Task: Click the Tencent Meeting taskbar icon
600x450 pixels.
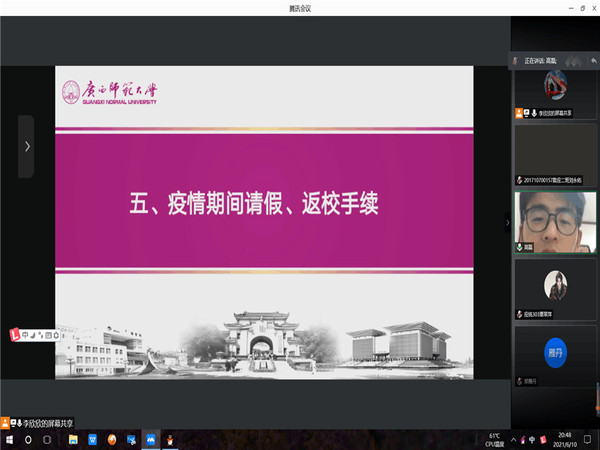Action: (x=151, y=440)
